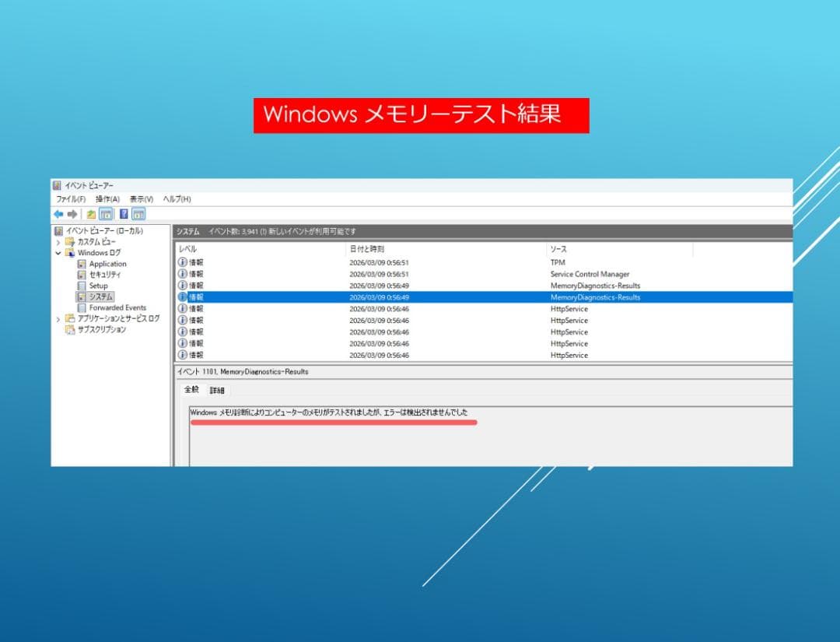Click info icon in Service Control Manager row
The width and height of the screenshot is (840, 642).
(x=183, y=274)
